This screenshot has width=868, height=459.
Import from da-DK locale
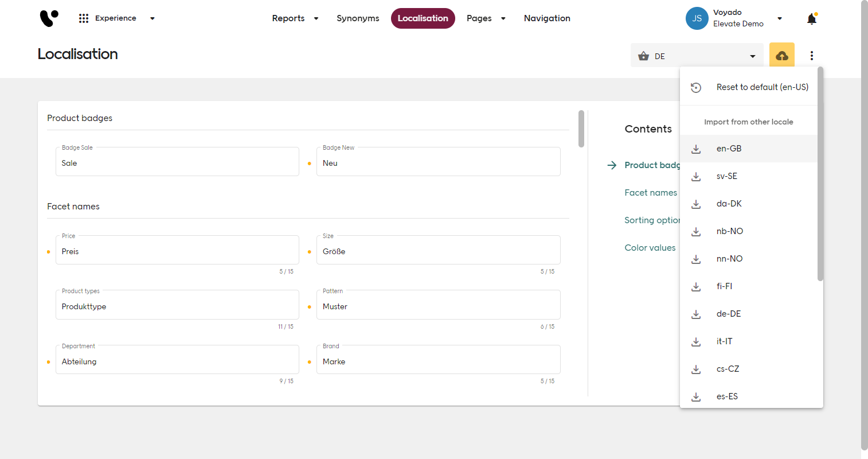pos(749,204)
